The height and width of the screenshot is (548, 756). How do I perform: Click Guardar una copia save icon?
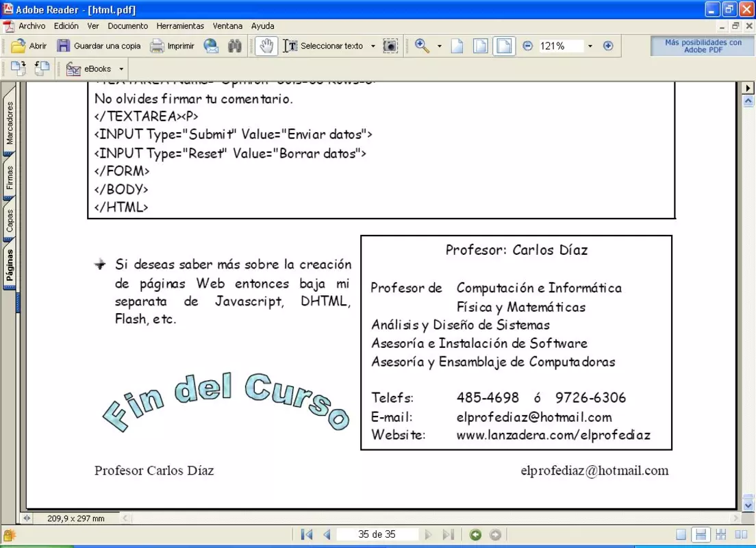63,46
